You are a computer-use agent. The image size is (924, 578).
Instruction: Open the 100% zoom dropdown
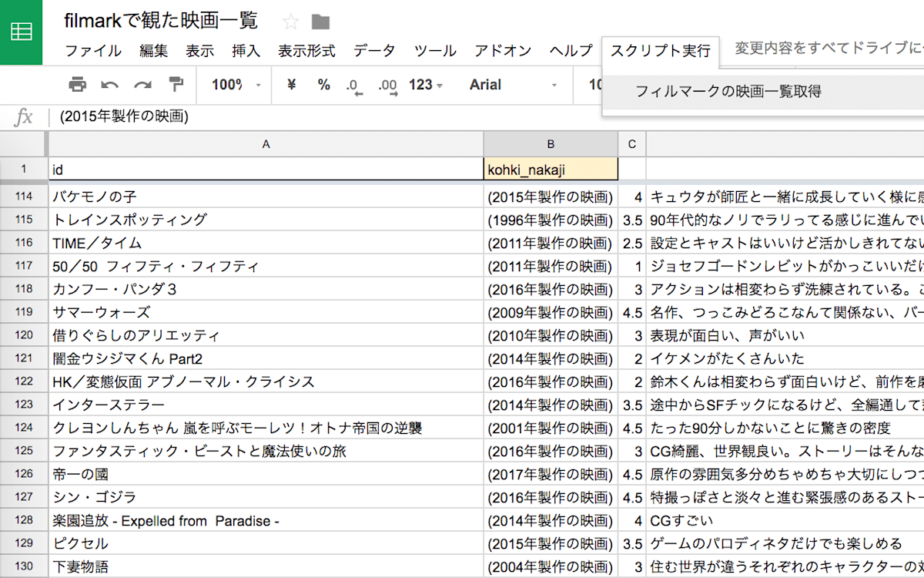pos(236,85)
